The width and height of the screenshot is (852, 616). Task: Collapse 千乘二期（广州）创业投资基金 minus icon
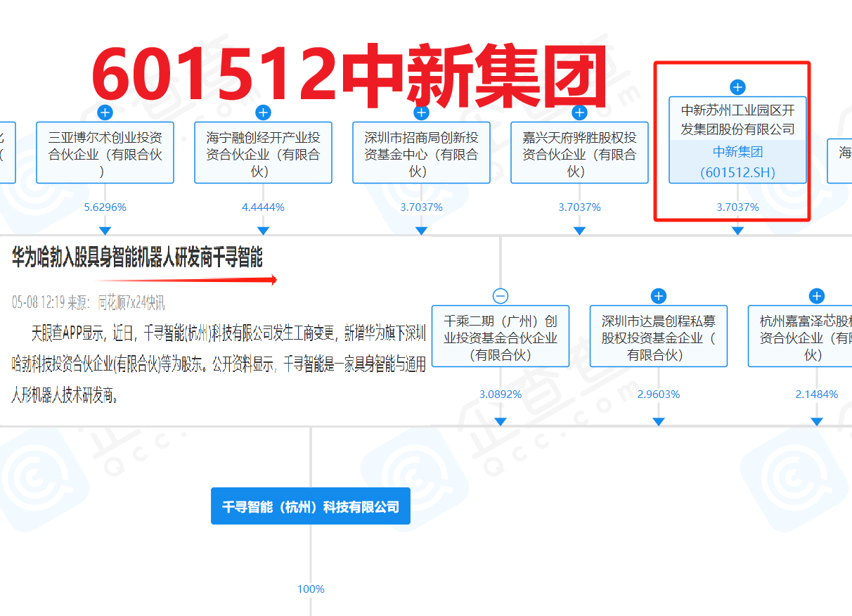coord(501,296)
